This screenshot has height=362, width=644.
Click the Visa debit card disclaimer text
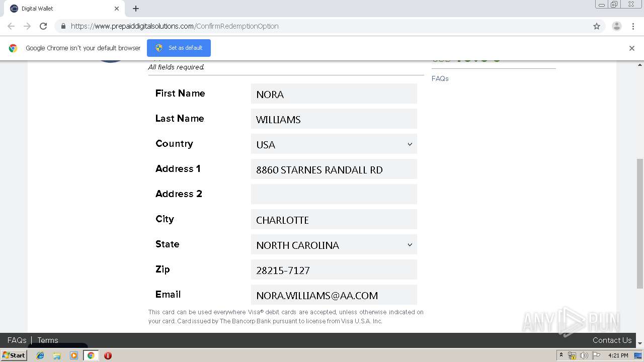(286, 317)
